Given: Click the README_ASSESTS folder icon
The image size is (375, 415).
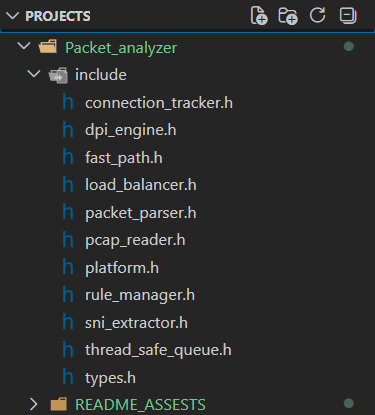Looking at the screenshot, I should tap(59, 404).
